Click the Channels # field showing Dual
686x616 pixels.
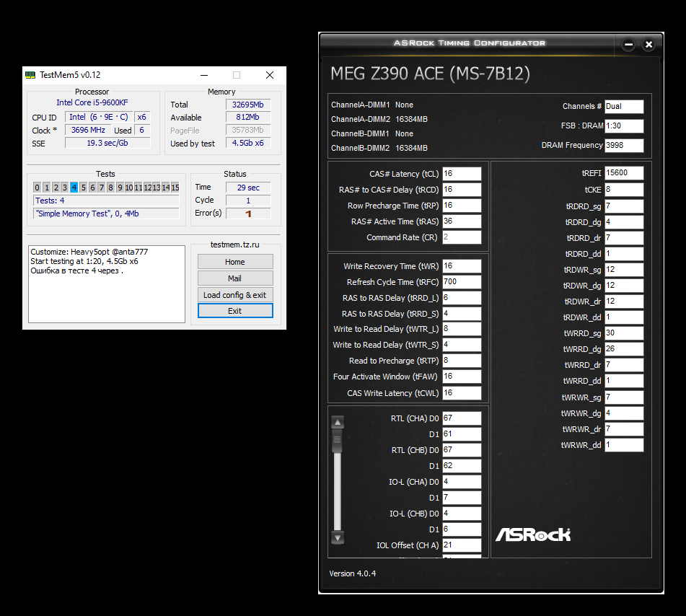point(624,106)
